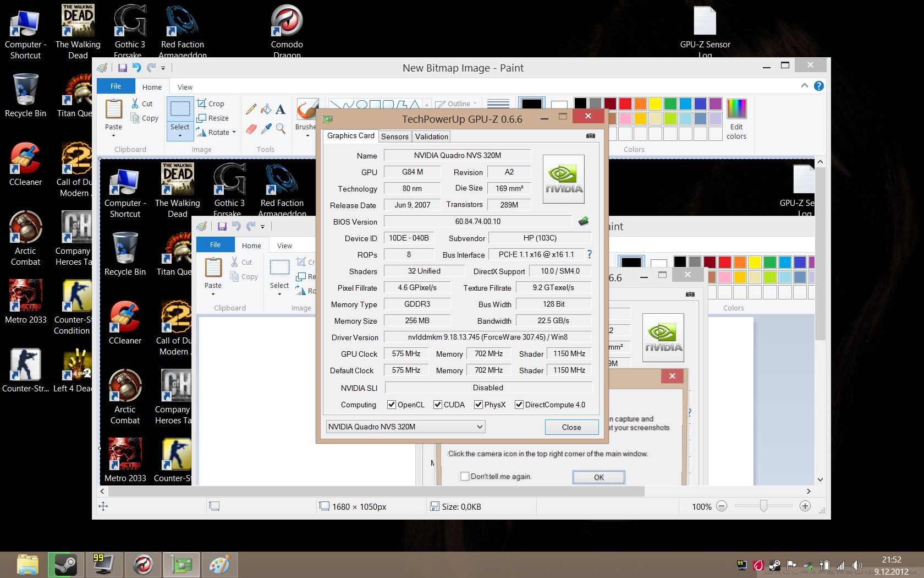This screenshot has width=924, height=578.
Task: Select the Fill with color bucket tool
Action: tap(266, 109)
